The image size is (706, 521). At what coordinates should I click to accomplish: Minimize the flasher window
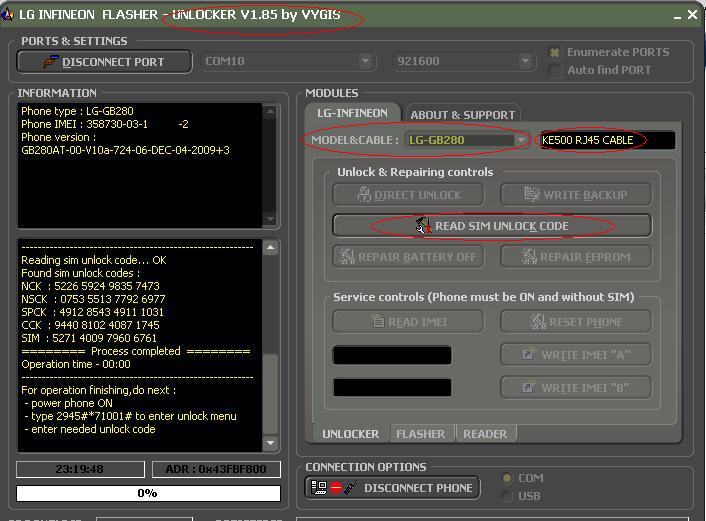coord(678,16)
